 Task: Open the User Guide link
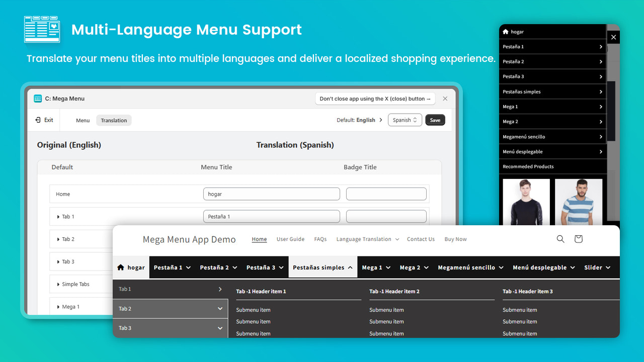coord(290,239)
